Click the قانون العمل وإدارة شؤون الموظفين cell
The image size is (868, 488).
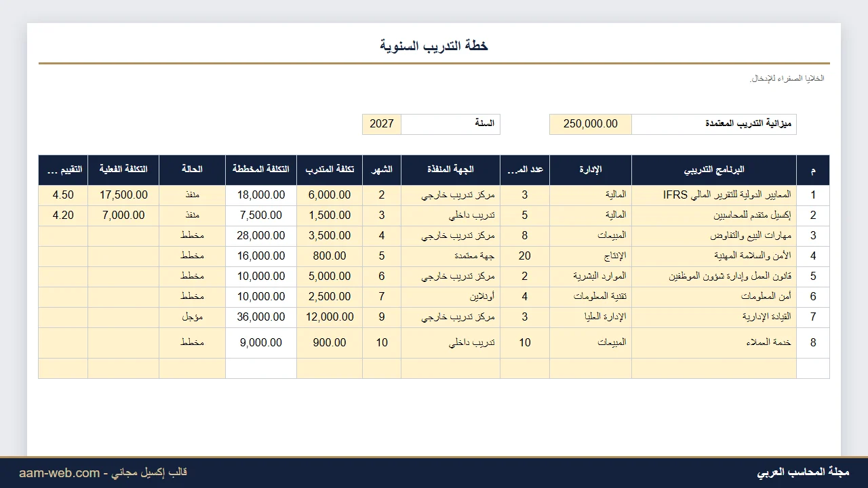tap(714, 277)
